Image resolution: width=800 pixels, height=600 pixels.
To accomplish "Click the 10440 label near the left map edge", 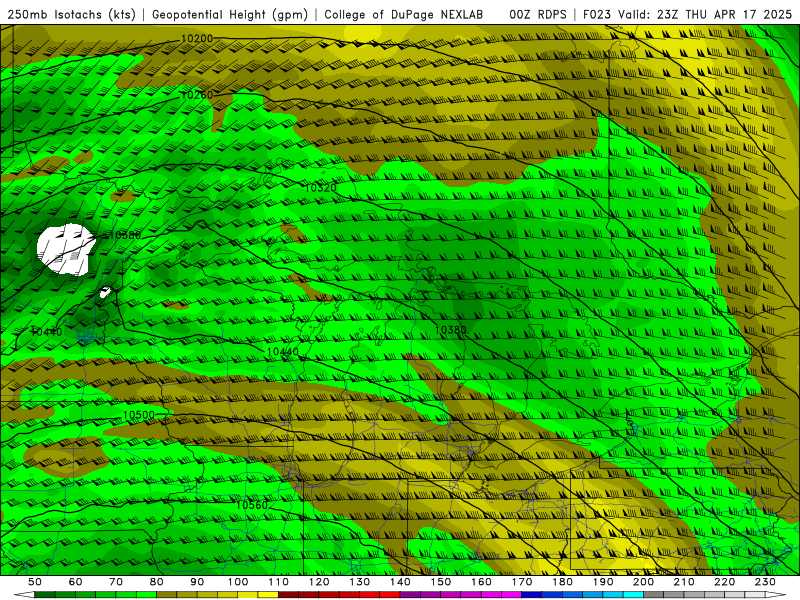I will 46,332.
